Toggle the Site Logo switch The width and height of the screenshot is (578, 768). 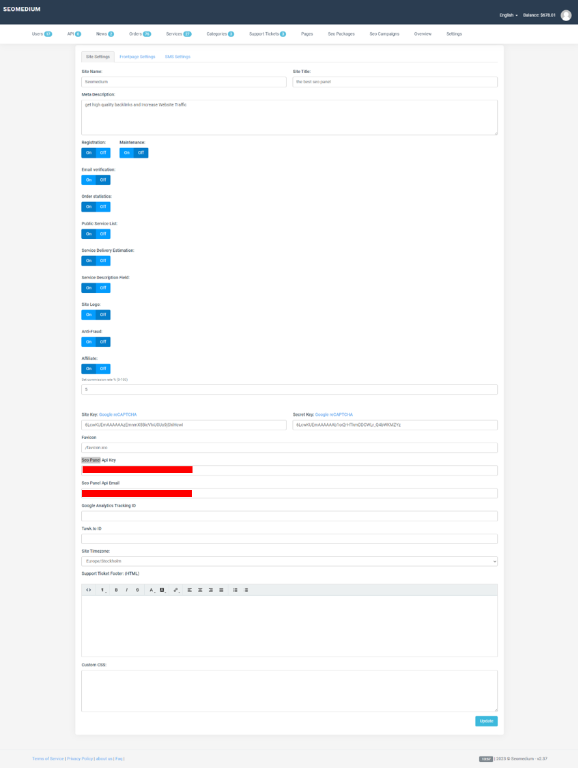pyautogui.click(x=96, y=315)
